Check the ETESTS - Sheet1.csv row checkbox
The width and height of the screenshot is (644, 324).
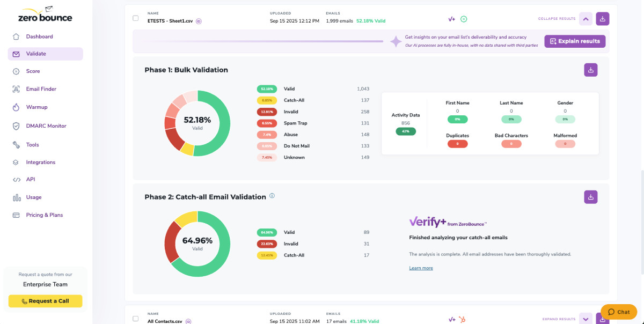(x=135, y=18)
